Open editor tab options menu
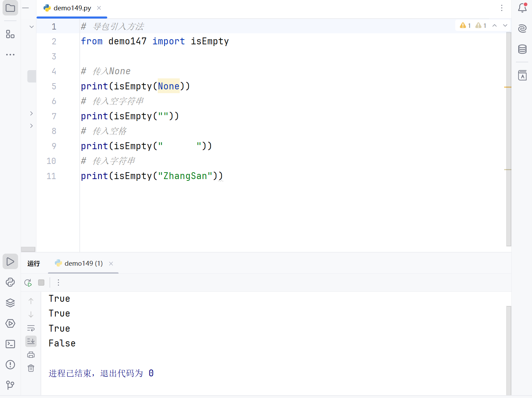This screenshot has height=398, width=532. point(502,8)
